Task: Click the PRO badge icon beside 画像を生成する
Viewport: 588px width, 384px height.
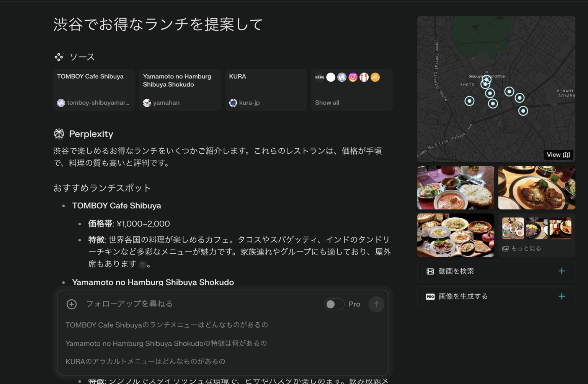Action: 430,296
